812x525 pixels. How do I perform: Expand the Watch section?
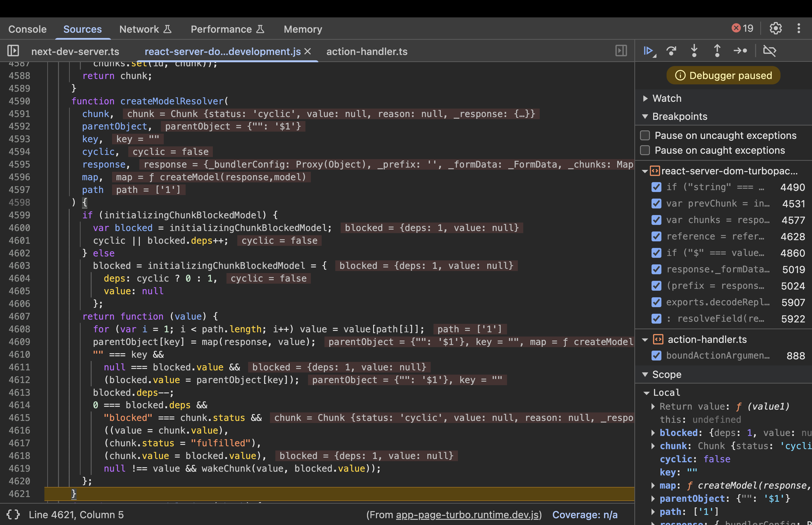(645, 98)
